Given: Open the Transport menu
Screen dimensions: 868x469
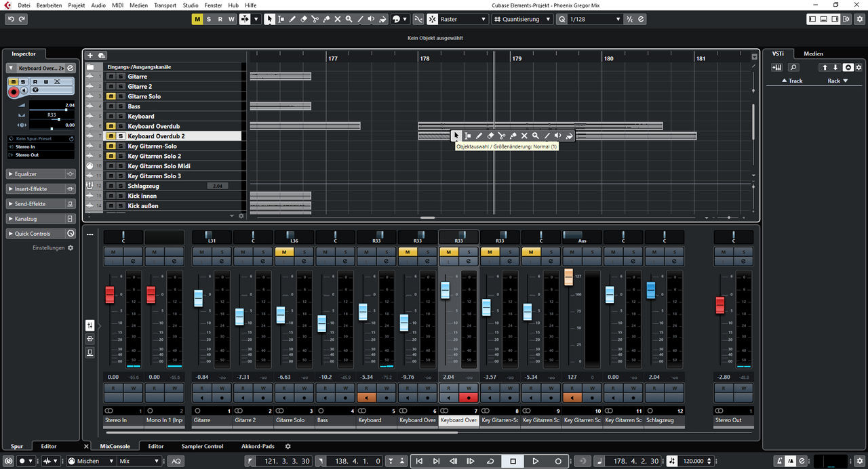Looking at the screenshot, I should (x=165, y=5).
